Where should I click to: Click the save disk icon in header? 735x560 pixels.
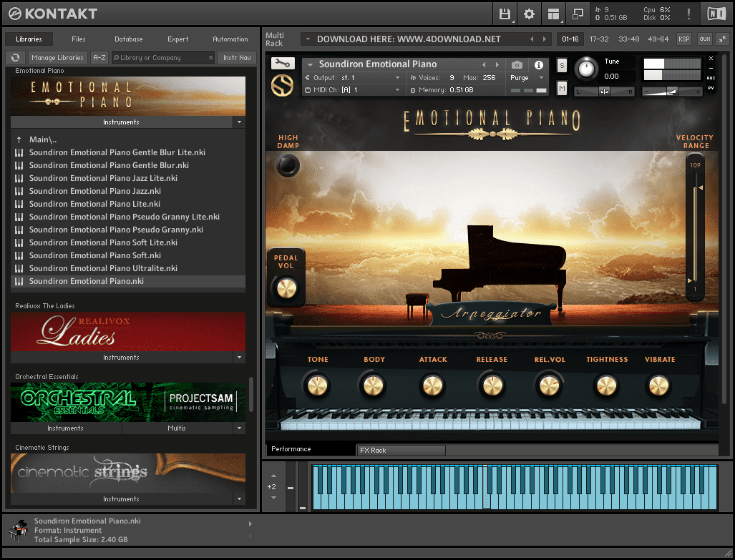(505, 14)
